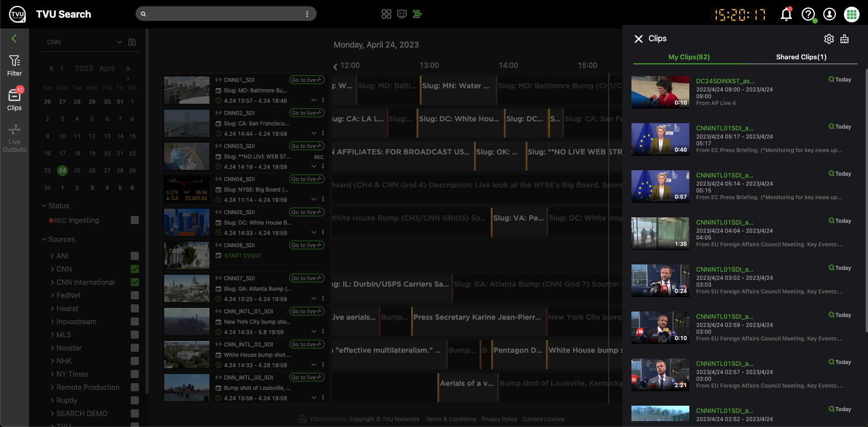868x427 pixels.
Task: Enable the Ruptly source checkbox
Action: [x=135, y=400]
